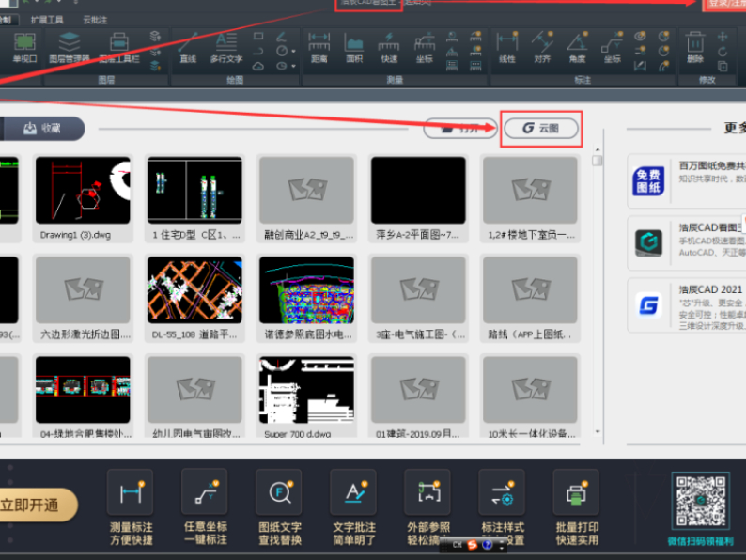Open the 融创商业A2 drawing thumbnail
This screenshot has width=746, height=560.
(x=306, y=191)
